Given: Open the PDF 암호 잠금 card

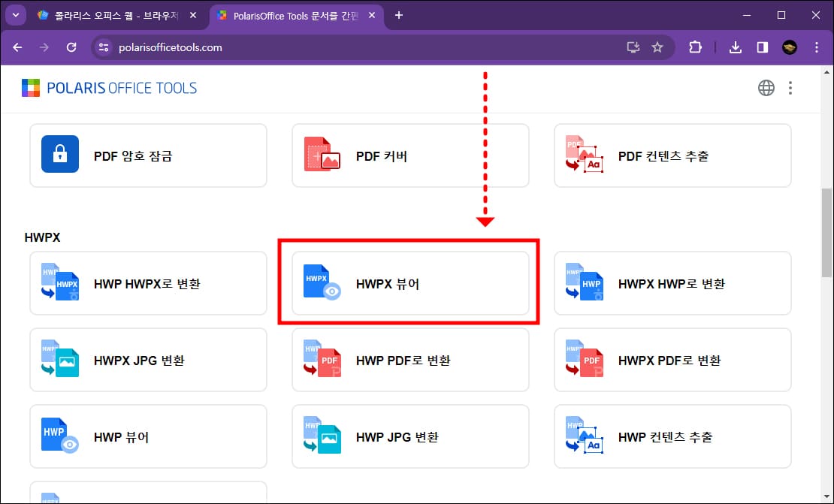Looking at the screenshot, I should [149, 155].
